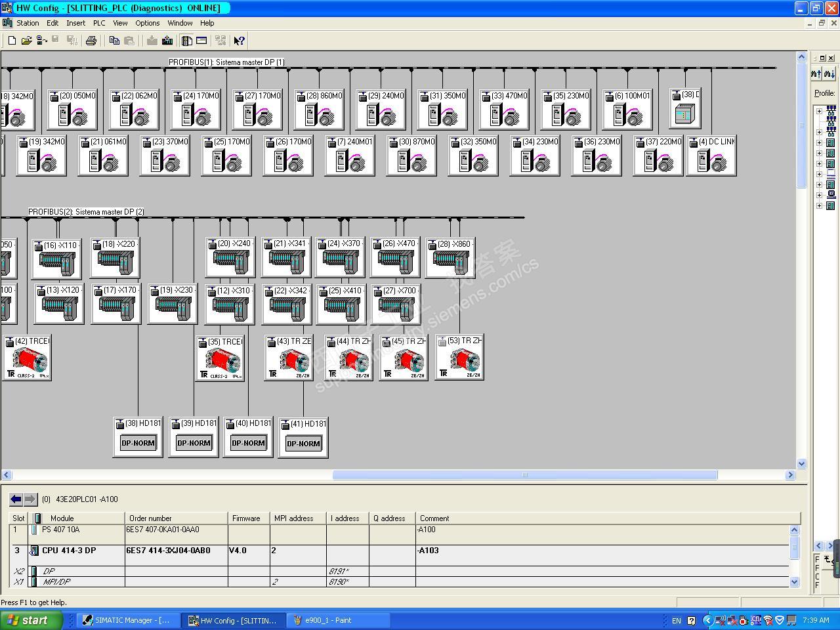
Task: Open the PLC menu
Action: pos(99,23)
